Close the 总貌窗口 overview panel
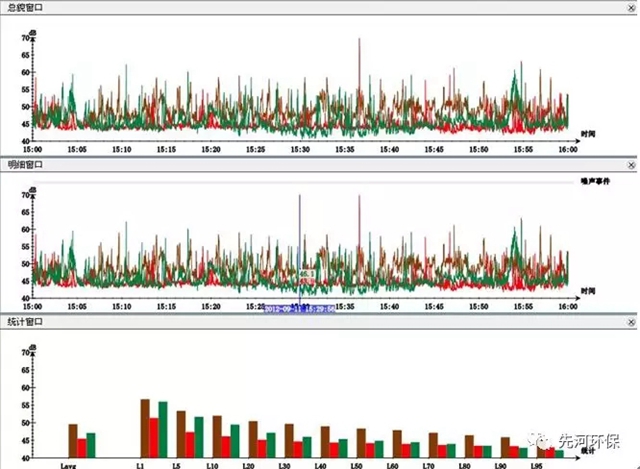This screenshot has width=640, height=469. click(x=632, y=7)
